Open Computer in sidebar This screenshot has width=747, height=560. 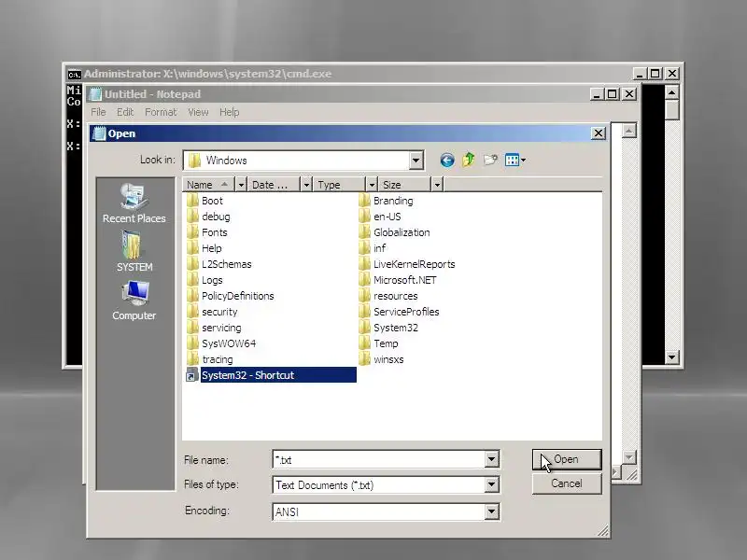click(134, 301)
